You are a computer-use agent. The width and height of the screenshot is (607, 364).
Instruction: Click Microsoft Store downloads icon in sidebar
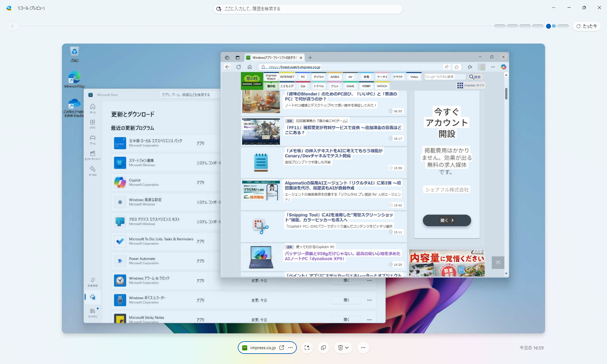coord(93,297)
